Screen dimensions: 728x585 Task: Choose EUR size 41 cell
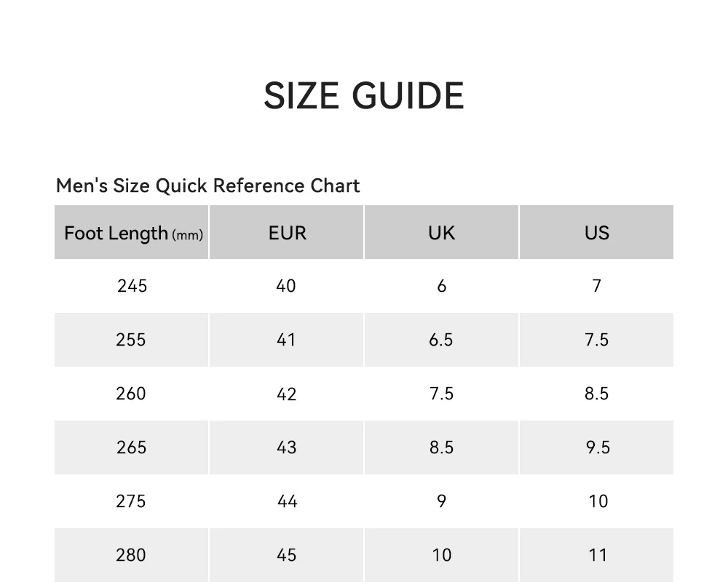(286, 340)
